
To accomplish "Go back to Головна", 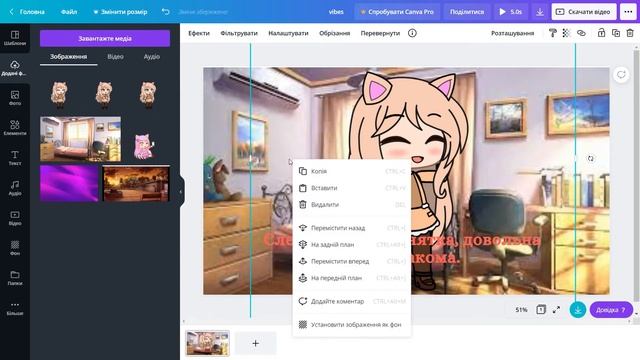I will pos(27,12).
